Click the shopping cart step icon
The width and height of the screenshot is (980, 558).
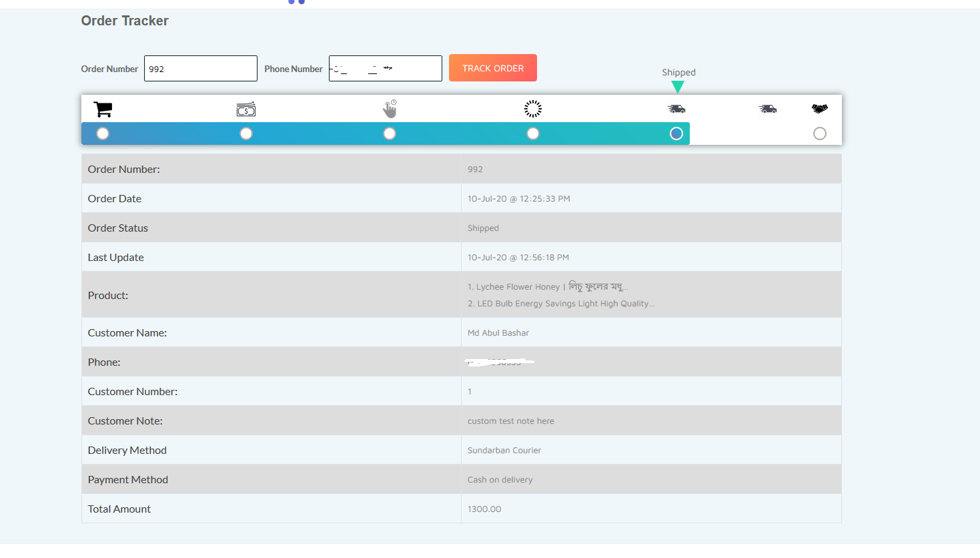click(103, 109)
